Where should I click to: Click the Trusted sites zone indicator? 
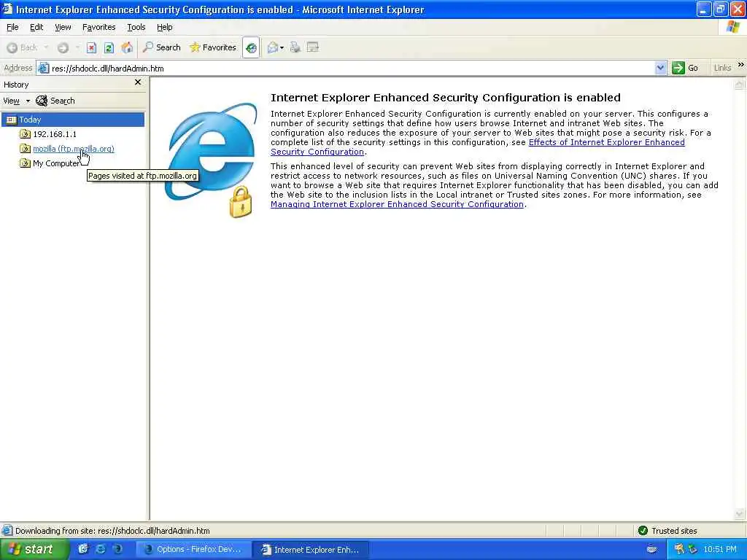pyautogui.click(x=667, y=531)
